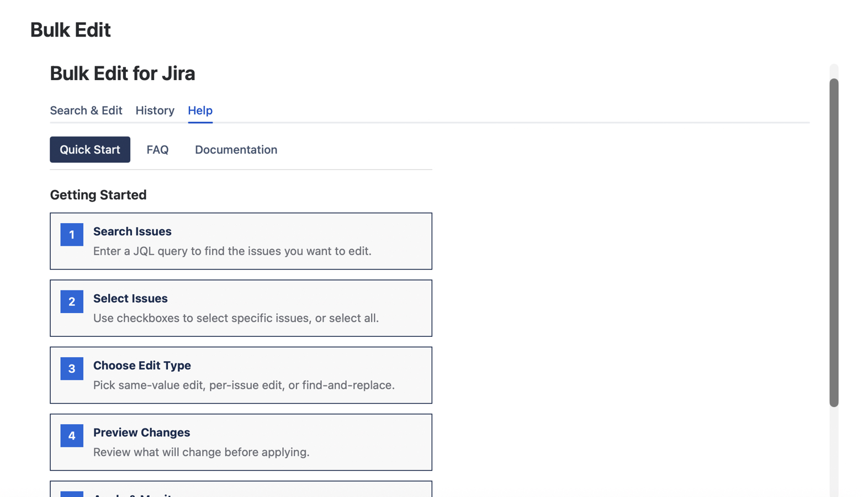Image resolution: width=868 pixels, height=497 pixels.
Task: Click the Bulk Edit page title
Action: point(71,30)
